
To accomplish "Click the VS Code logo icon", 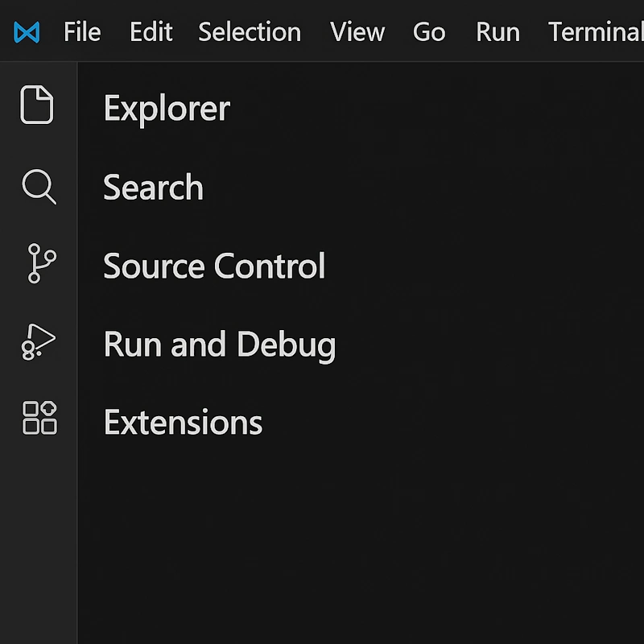I will coord(26,32).
